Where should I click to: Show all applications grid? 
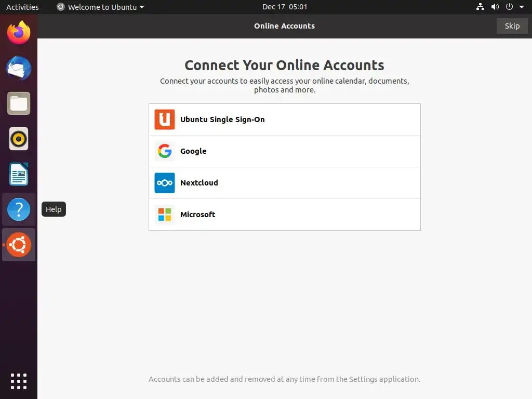click(x=19, y=381)
